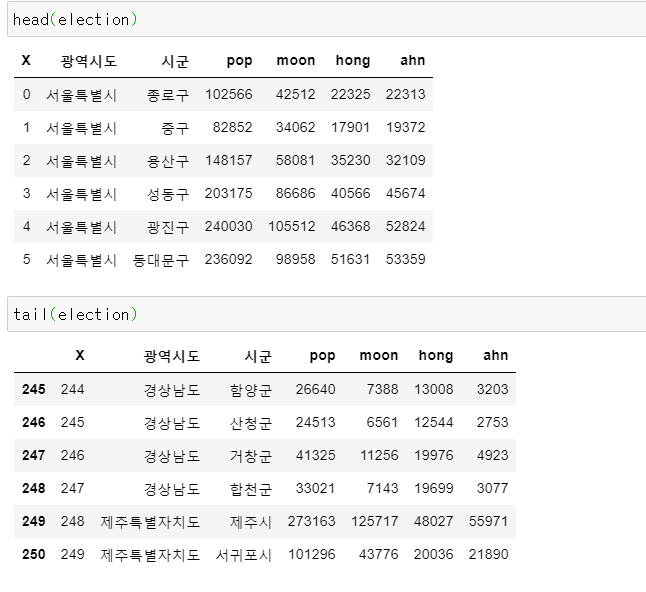The height and width of the screenshot is (592, 646).
Task: Select moon value 7143
Action: click(382, 488)
